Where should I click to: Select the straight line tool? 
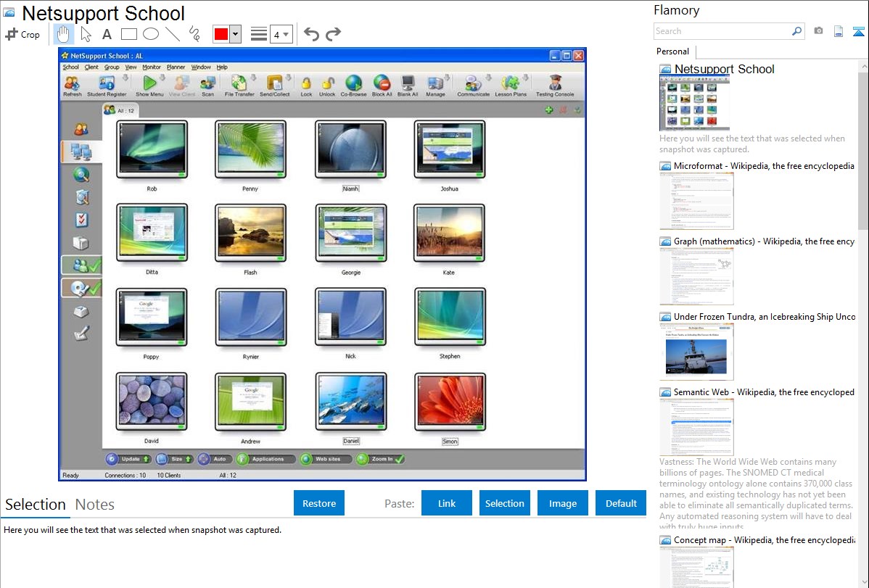(173, 34)
